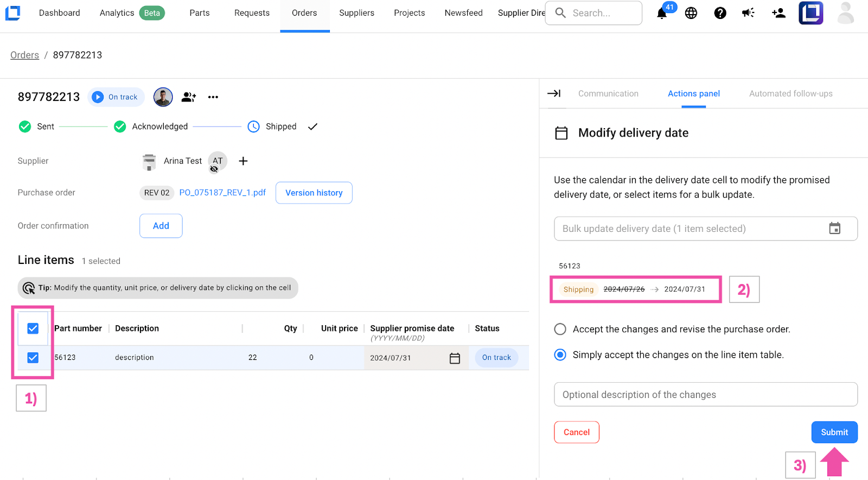The width and height of the screenshot is (868, 480).
Task: Click the megaphone announcements icon
Action: tap(749, 13)
